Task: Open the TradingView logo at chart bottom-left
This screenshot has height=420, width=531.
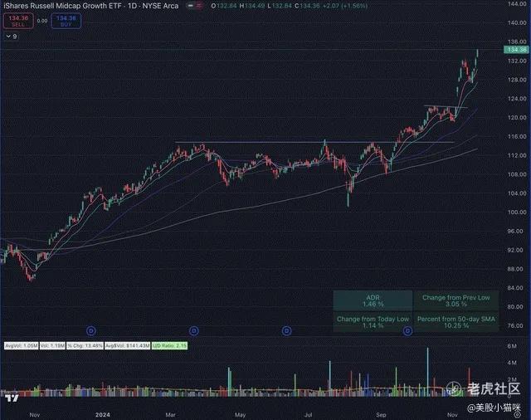Action: [12, 398]
